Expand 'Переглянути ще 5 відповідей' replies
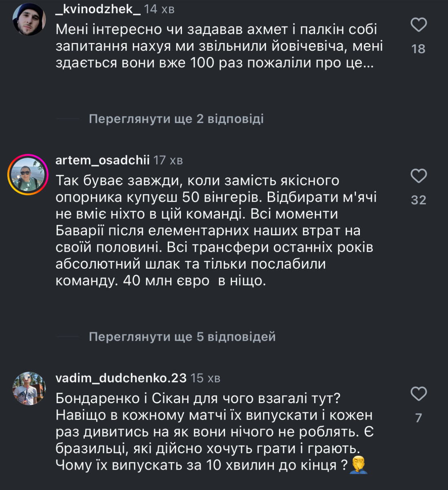This screenshot has width=448, height=490. point(182,337)
